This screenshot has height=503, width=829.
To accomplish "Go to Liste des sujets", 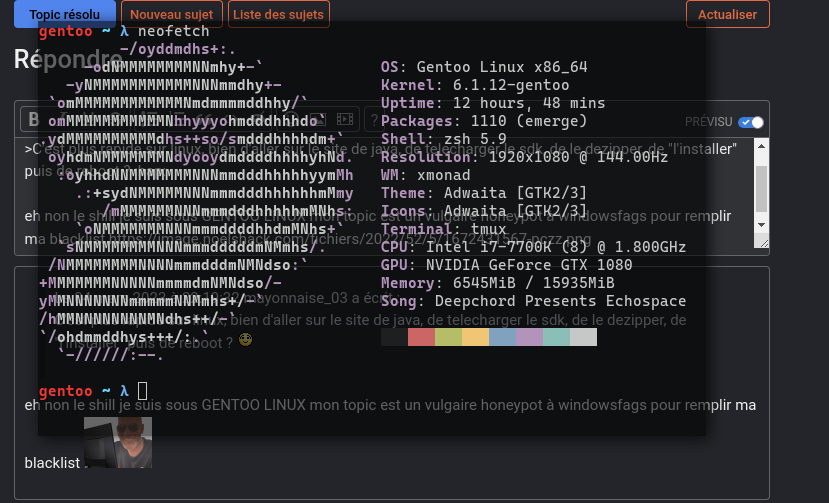I will point(279,14).
